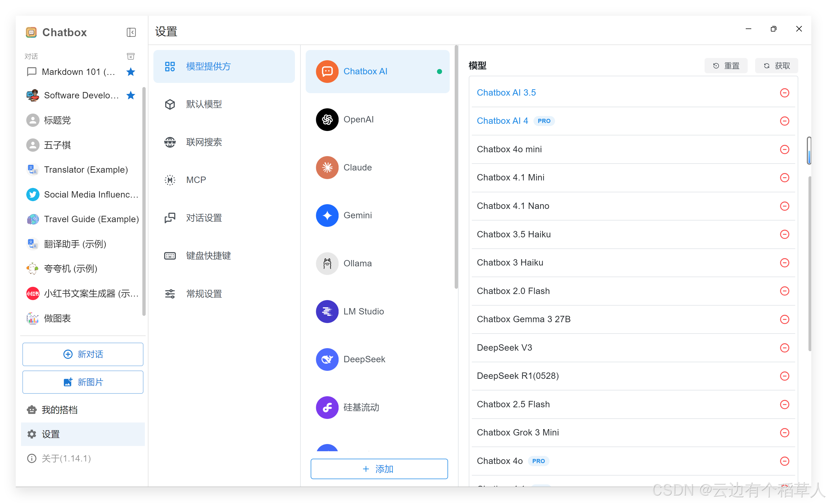The width and height of the screenshot is (827, 504).
Task: Open the Markdown 101 conversation
Action: (x=78, y=72)
